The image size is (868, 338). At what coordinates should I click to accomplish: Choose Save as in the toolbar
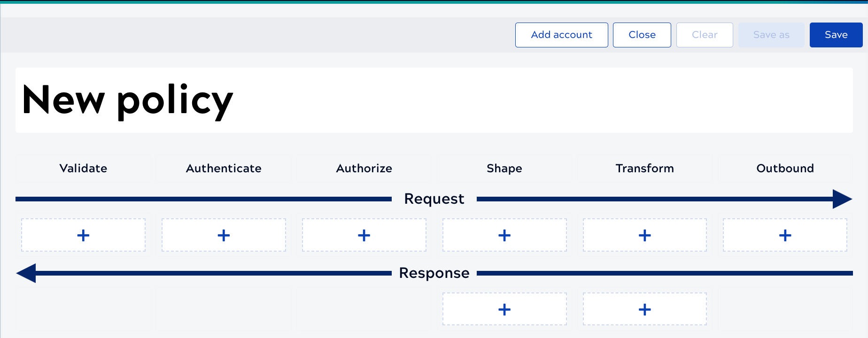[771, 35]
